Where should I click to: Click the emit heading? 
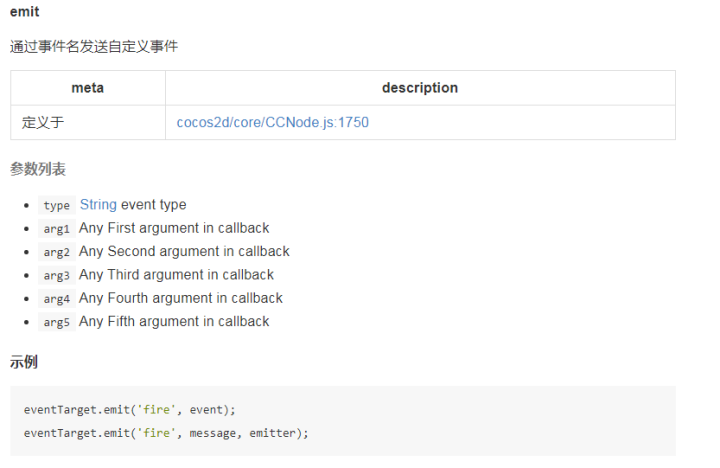(x=24, y=13)
